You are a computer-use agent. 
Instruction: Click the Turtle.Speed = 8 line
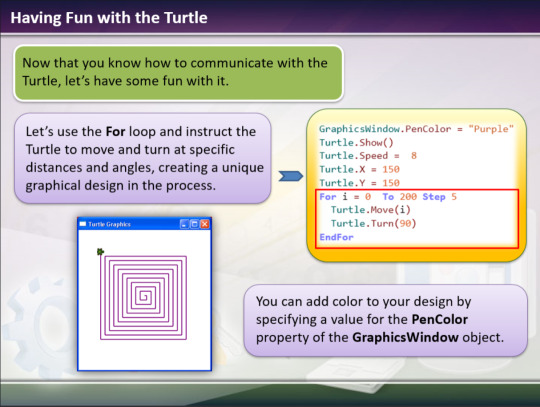(368, 156)
